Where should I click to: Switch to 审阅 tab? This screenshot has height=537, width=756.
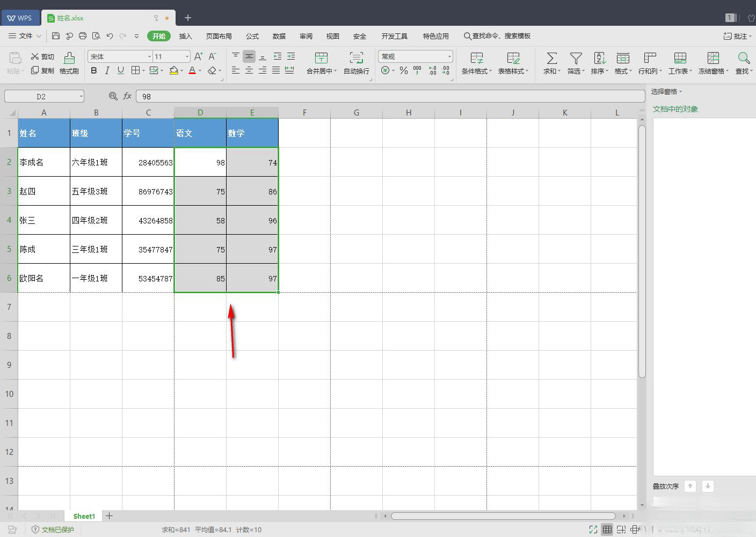pyautogui.click(x=306, y=36)
